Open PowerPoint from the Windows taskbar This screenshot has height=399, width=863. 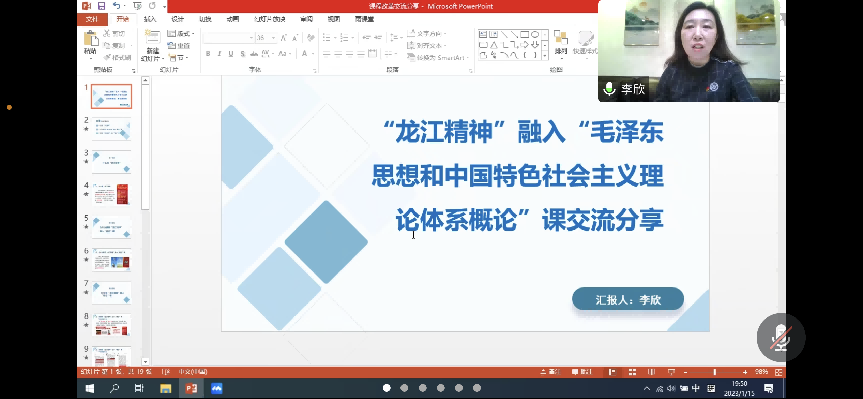click(x=191, y=389)
